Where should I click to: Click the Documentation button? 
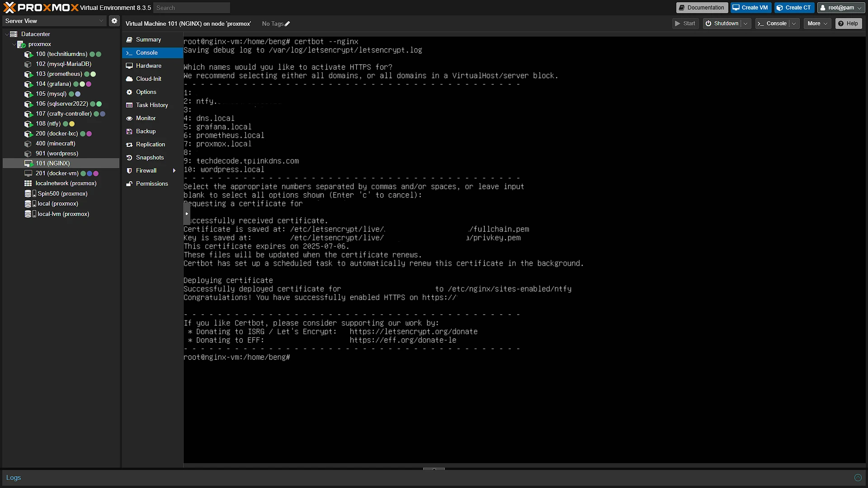[x=702, y=8]
